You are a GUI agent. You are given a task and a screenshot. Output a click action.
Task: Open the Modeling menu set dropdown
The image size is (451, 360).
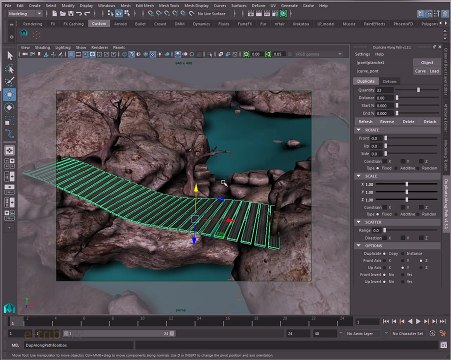point(25,14)
